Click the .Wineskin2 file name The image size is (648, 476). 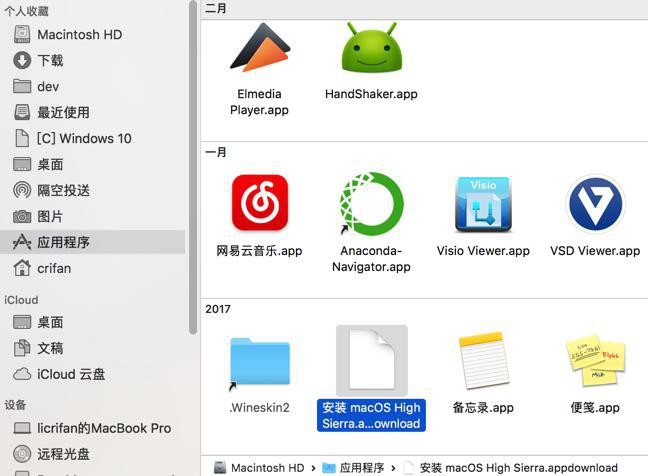pos(260,407)
